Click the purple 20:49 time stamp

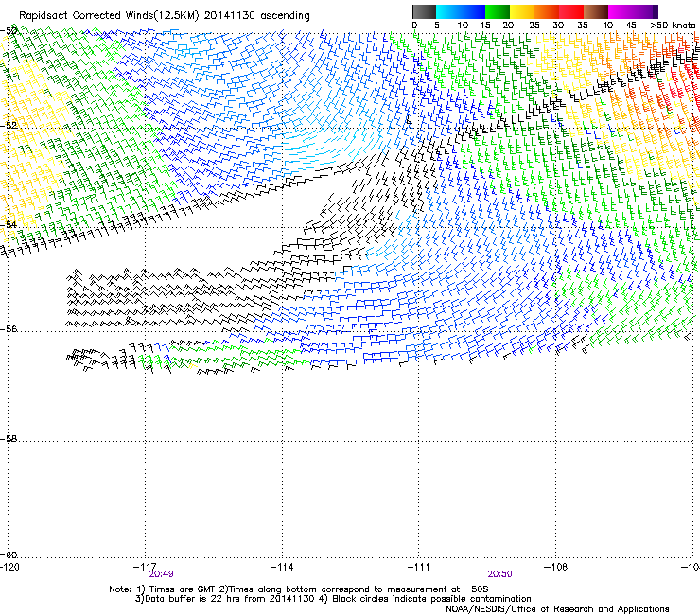(162, 574)
